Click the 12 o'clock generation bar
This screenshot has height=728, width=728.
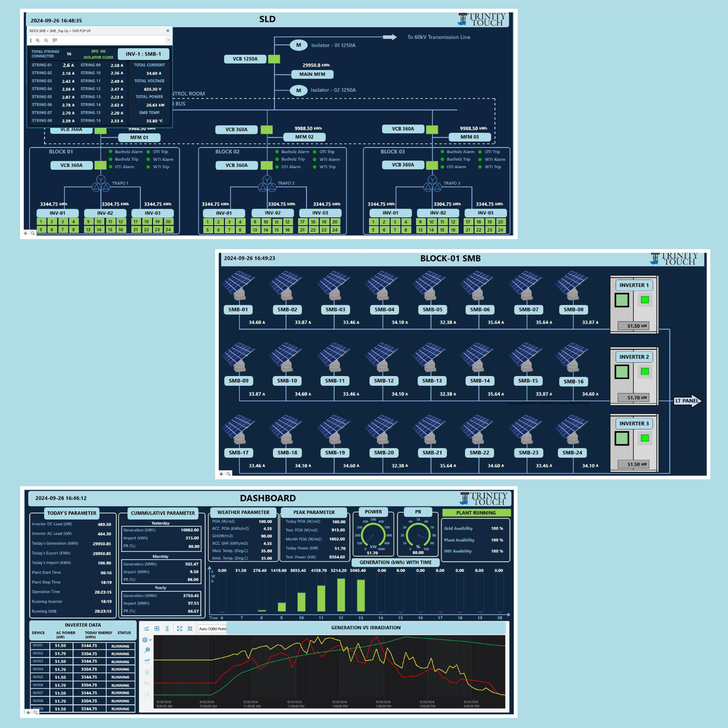click(341, 595)
